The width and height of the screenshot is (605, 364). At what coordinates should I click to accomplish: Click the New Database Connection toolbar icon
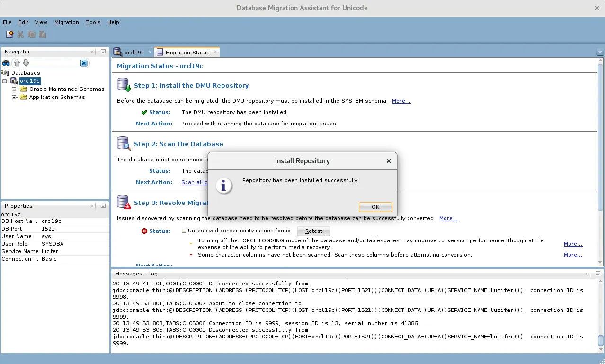pos(9,34)
